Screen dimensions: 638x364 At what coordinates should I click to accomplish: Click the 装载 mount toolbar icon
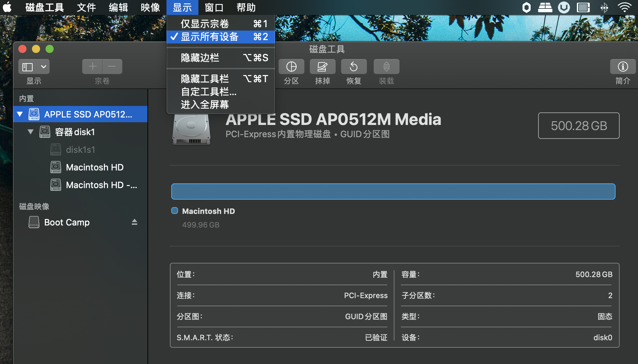(386, 67)
